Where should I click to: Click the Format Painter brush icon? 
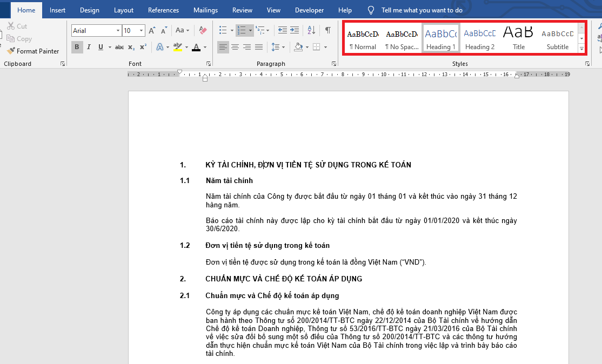pos(11,51)
